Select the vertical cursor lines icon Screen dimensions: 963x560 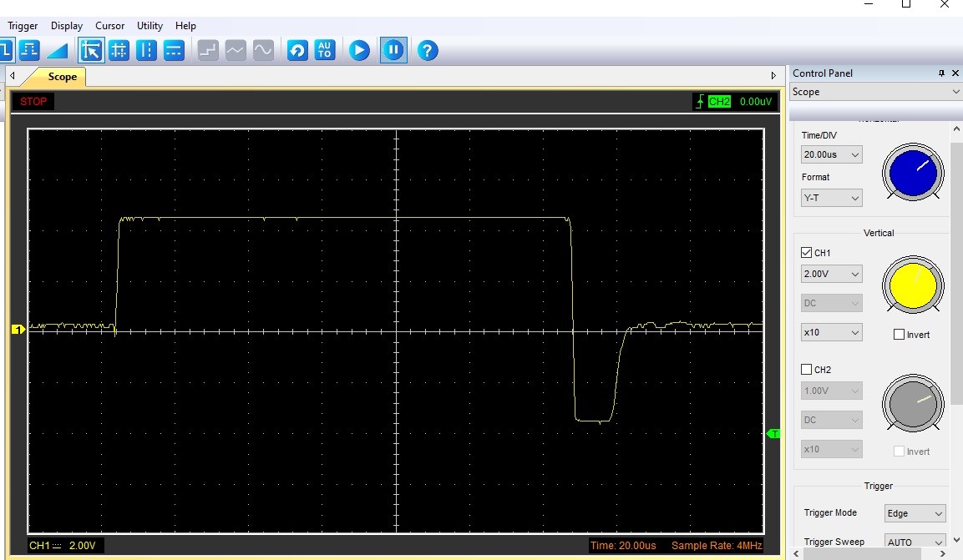point(146,50)
